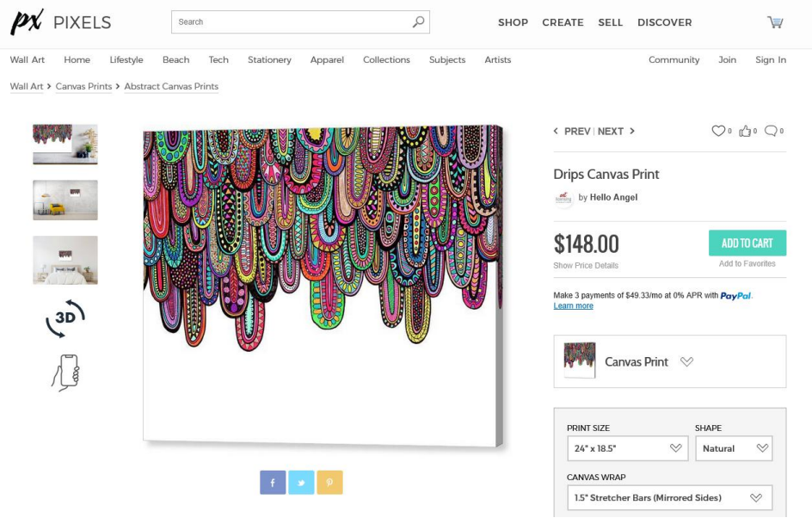Open the SHOP menu
This screenshot has height=530, width=812.
[514, 22]
